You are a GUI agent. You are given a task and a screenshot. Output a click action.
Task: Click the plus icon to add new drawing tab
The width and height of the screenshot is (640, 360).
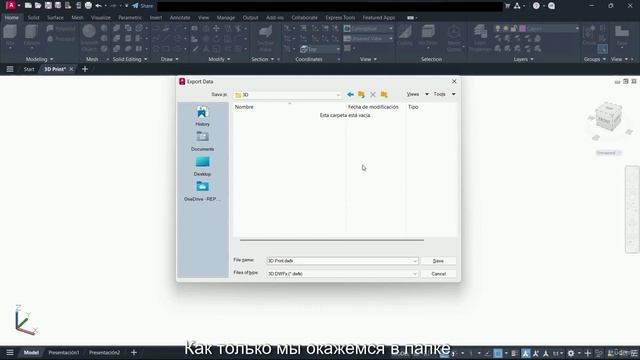pyautogui.click(x=85, y=69)
